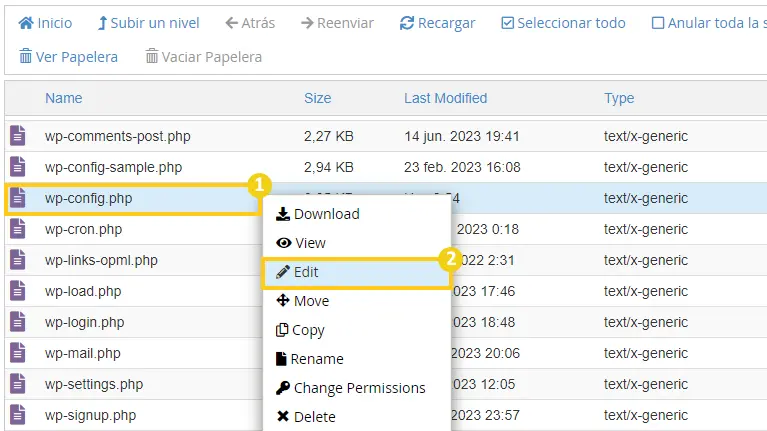
Task: Click the Atrás back arrow icon
Action: point(231,23)
